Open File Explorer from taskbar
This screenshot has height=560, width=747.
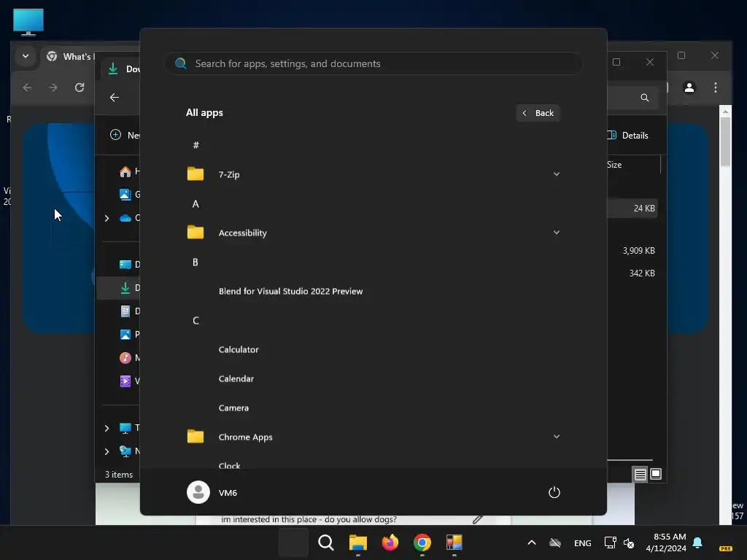357,542
